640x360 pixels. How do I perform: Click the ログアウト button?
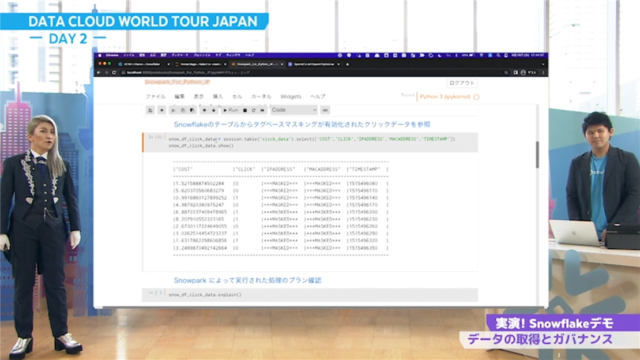coord(462,83)
